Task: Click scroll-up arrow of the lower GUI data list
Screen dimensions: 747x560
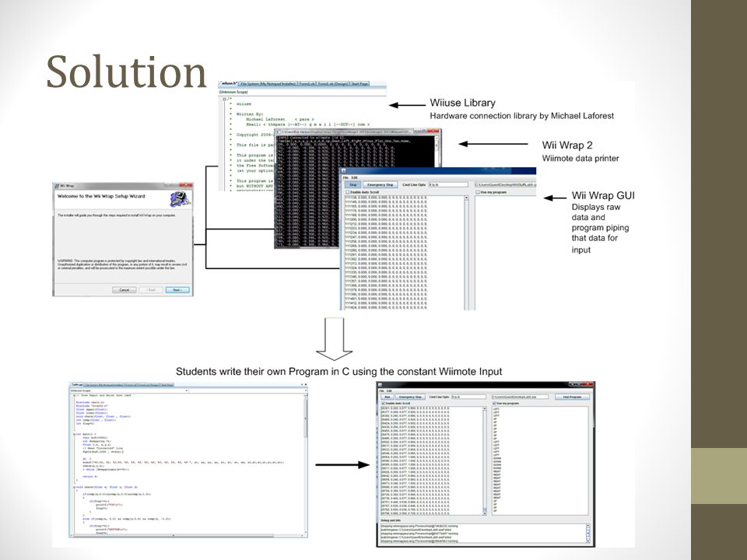Action: tap(486, 408)
